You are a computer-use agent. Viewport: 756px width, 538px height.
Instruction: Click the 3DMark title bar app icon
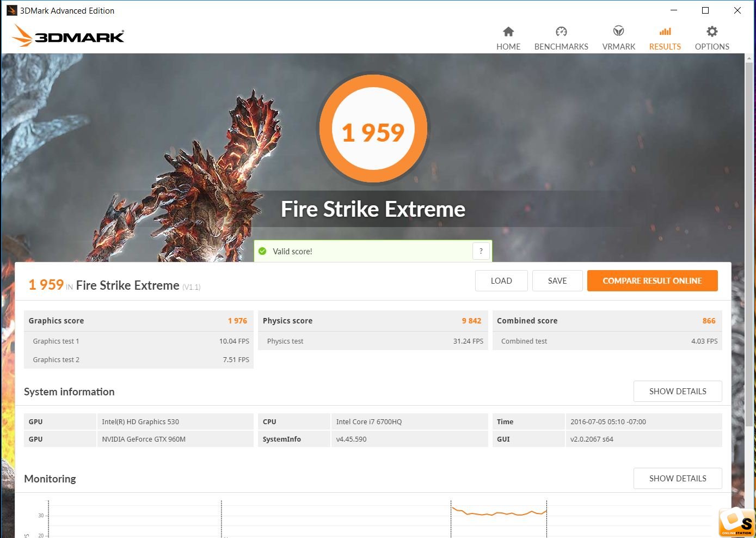pyautogui.click(x=11, y=10)
